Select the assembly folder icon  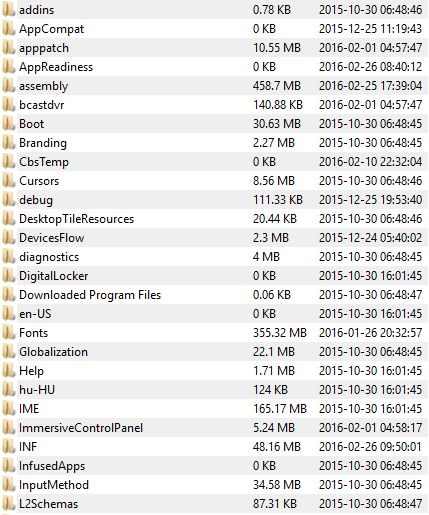click(8, 86)
